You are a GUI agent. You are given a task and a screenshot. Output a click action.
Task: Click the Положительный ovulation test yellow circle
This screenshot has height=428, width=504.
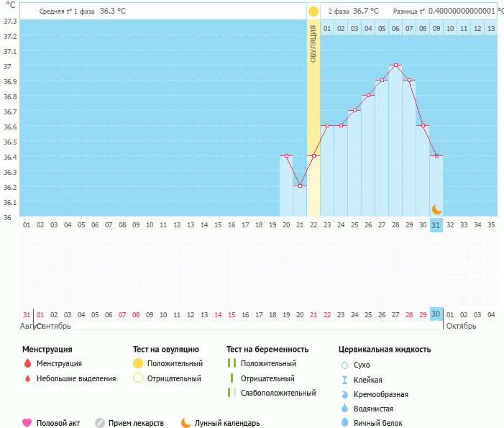point(138,363)
